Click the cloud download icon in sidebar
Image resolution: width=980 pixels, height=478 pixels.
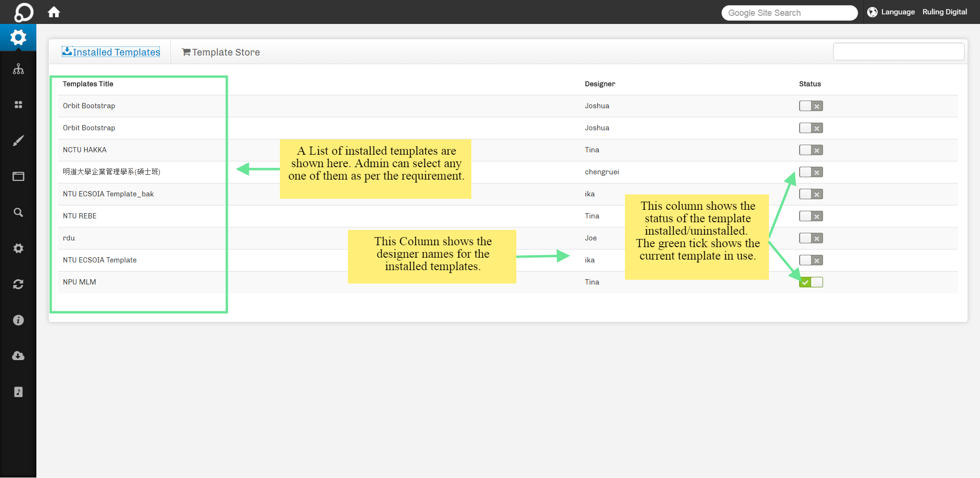[18, 356]
